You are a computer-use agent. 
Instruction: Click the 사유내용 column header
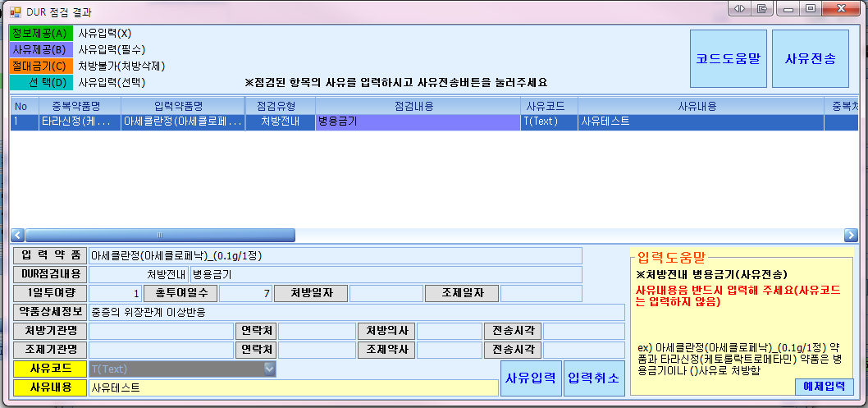pos(701,106)
